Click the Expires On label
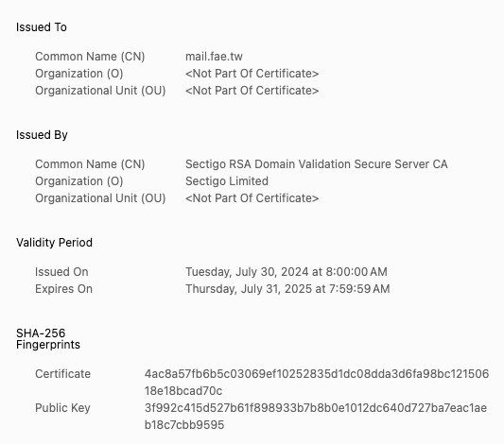The image size is (504, 444). tap(63, 289)
